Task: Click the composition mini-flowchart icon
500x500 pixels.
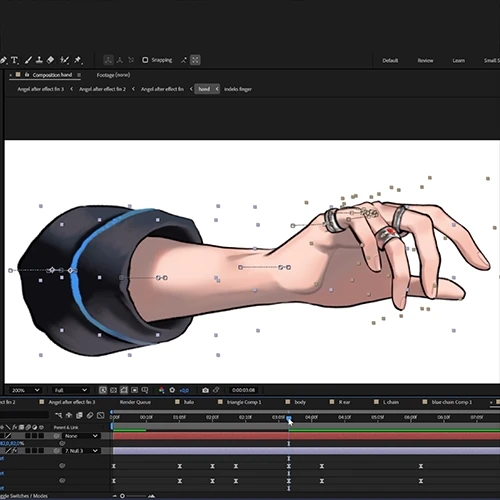Action: coord(59,415)
